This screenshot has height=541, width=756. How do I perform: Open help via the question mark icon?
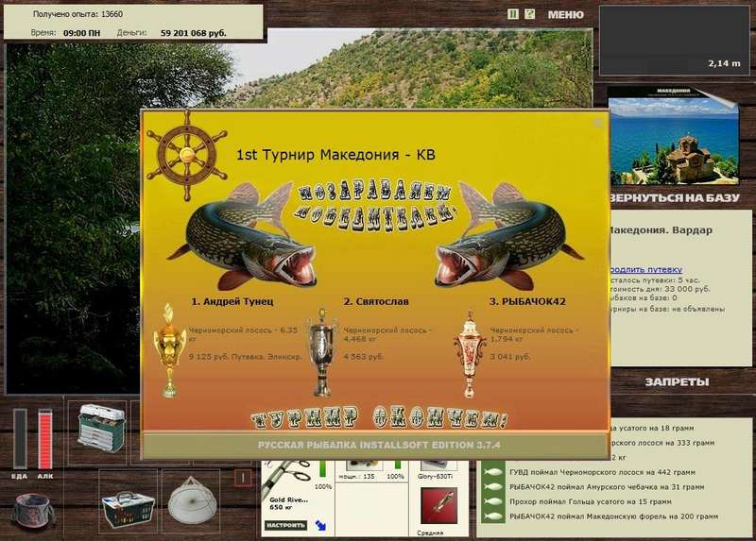[529, 14]
